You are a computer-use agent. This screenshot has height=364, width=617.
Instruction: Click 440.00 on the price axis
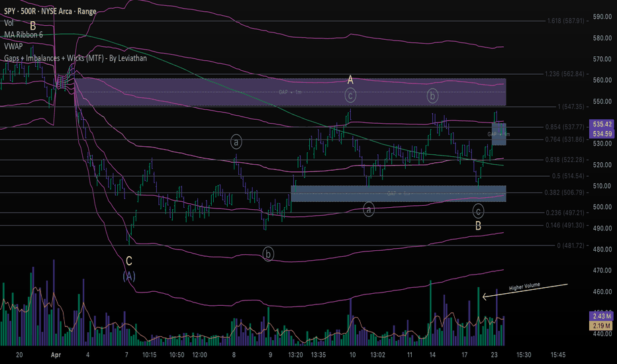tap(602, 334)
